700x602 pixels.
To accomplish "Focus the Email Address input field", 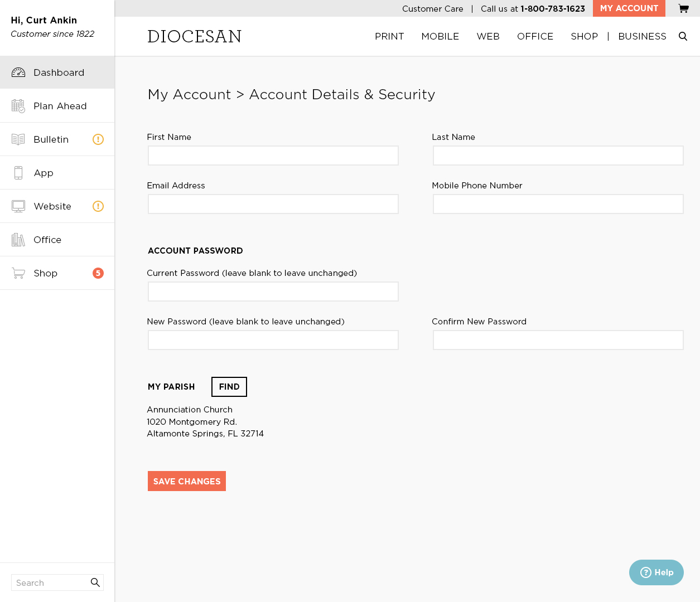I will pos(273,204).
